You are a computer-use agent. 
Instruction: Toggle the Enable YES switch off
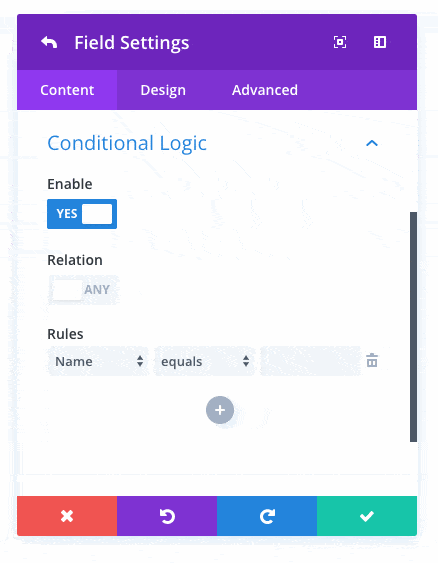(x=82, y=214)
